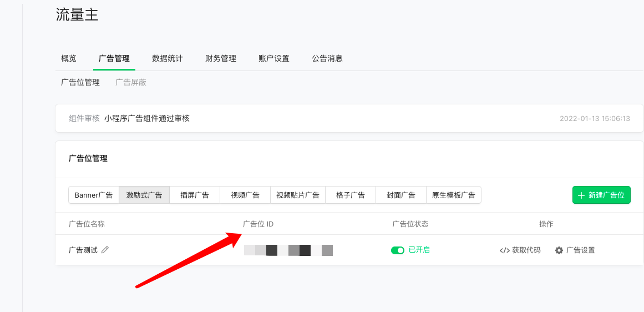Switch to the 数据统计 tab
This screenshot has width=644, height=312.
click(x=168, y=58)
